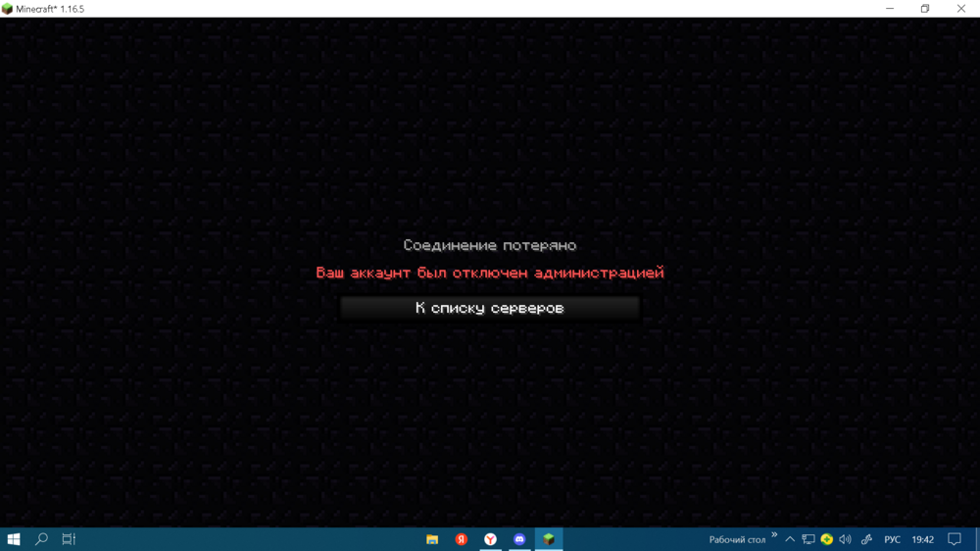Open network settings from the tray icon

808,539
